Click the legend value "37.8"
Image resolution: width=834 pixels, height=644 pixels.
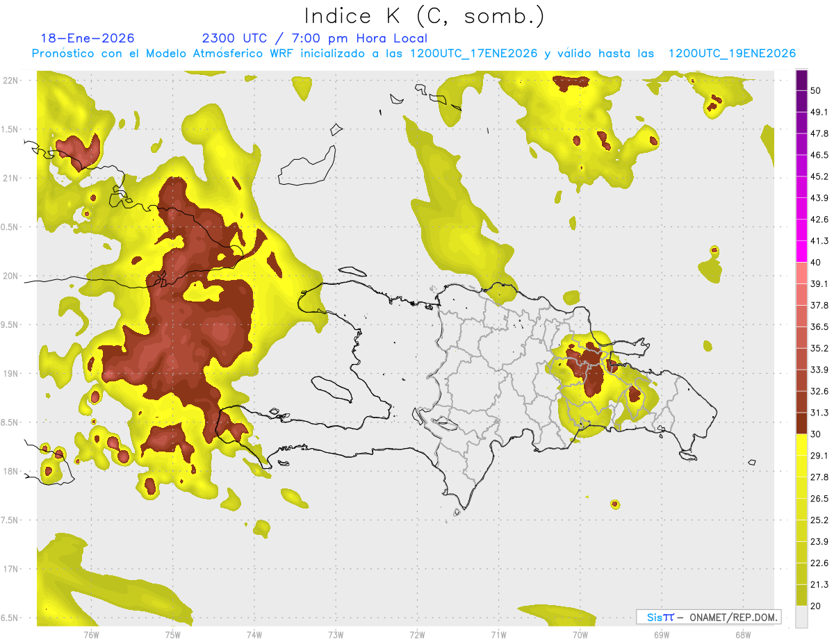(x=819, y=306)
